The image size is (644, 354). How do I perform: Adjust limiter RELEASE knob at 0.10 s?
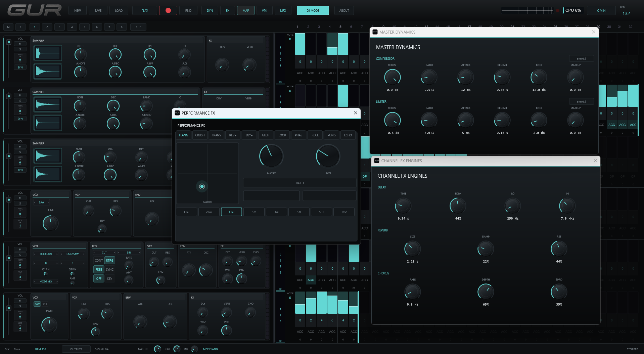[502, 120]
